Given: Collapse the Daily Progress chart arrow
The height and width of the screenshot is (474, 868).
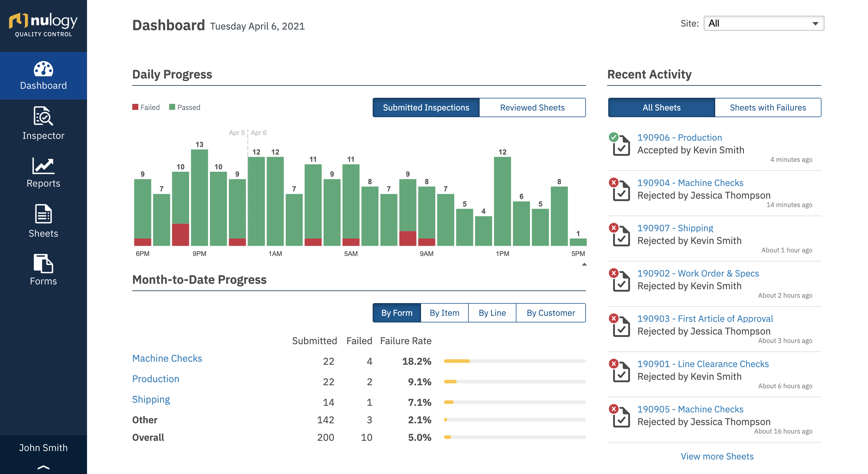Looking at the screenshot, I should coord(584,265).
